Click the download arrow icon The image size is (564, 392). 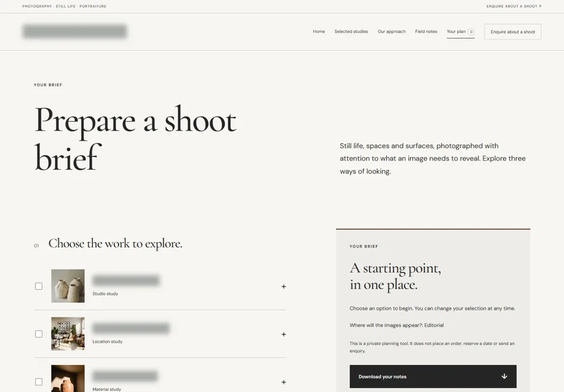point(504,376)
